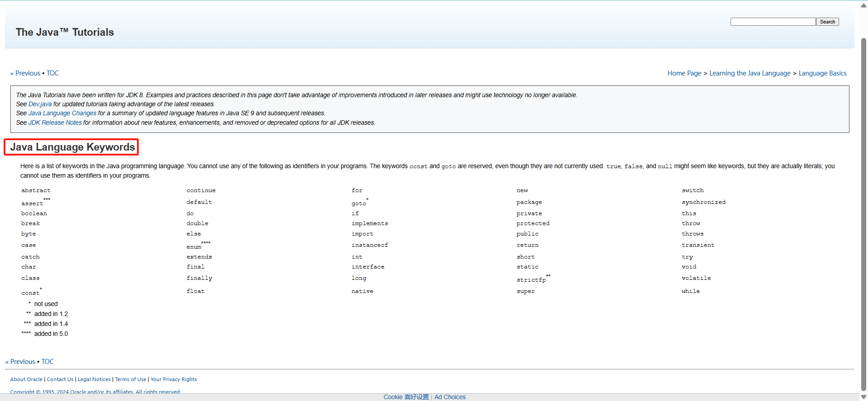868x401 pixels.
Task: Click the keyword byte
Action: 28,234
